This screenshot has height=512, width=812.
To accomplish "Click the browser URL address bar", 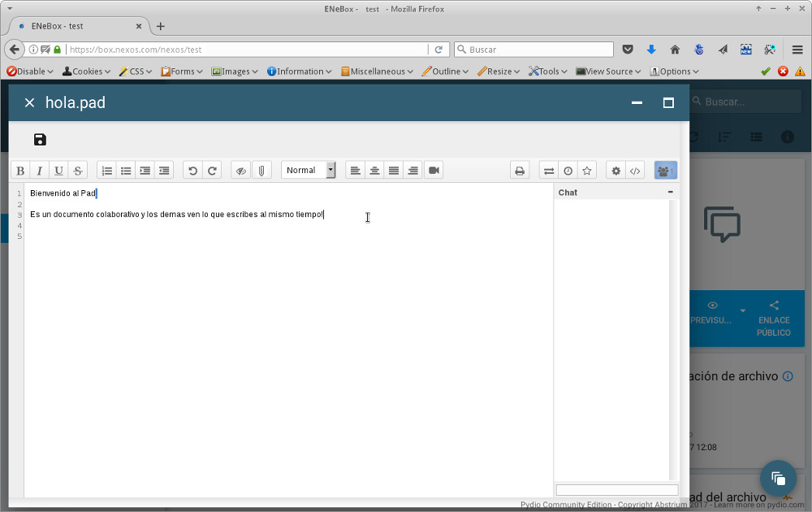I will click(248, 50).
